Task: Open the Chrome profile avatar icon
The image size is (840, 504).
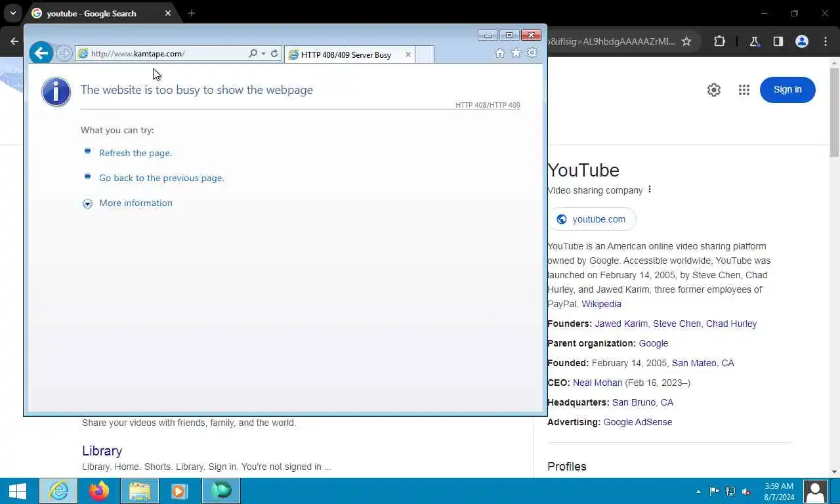Action: click(x=802, y=41)
